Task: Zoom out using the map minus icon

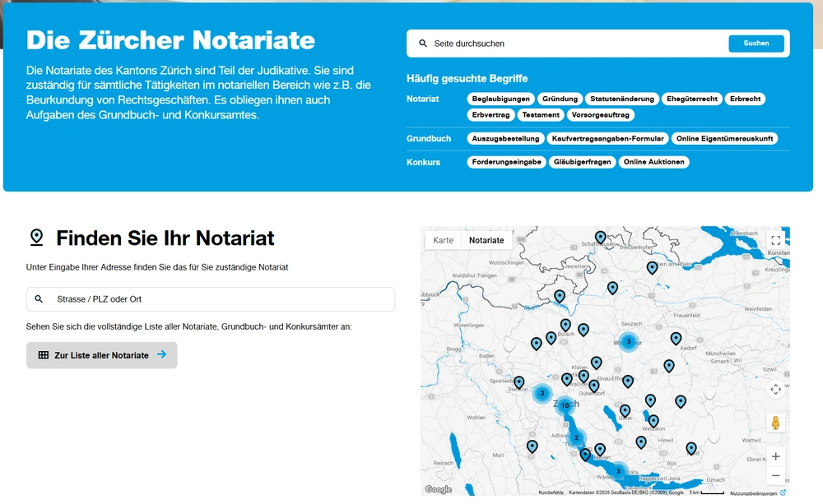Action: pos(775,474)
